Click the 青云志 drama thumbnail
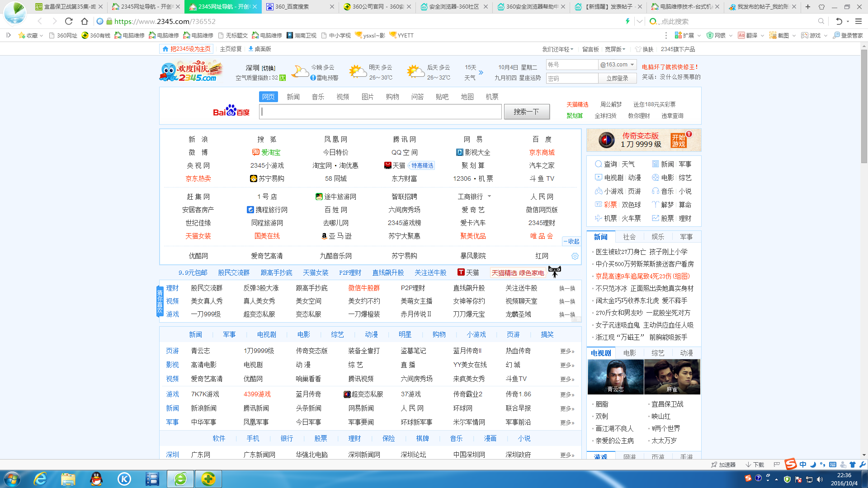Screen dimensions: 868x488 point(615,377)
